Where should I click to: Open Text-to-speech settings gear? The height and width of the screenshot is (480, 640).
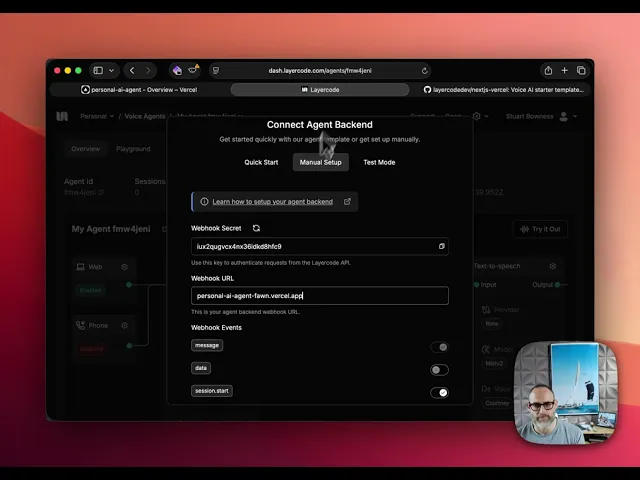click(553, 266)
